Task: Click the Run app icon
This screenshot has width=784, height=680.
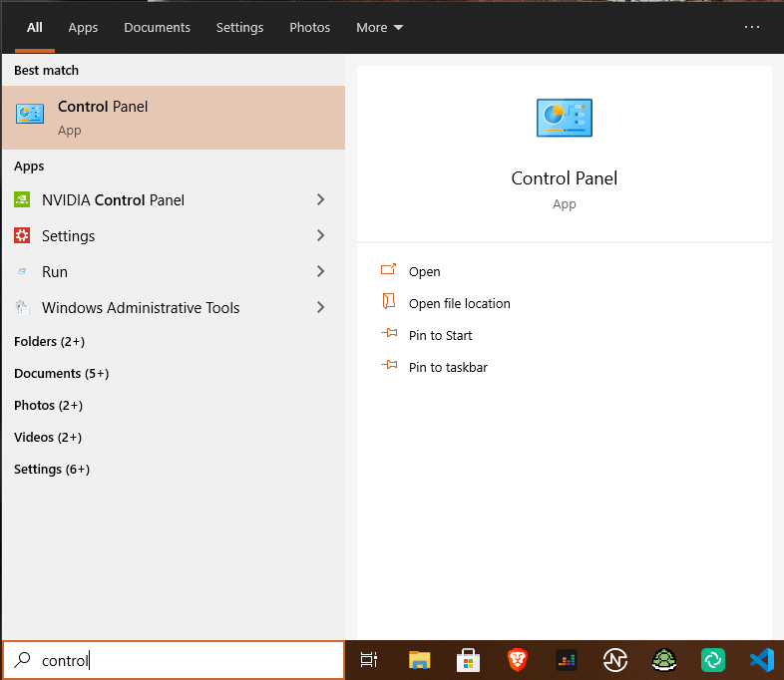Action: (x=22, y=271)
